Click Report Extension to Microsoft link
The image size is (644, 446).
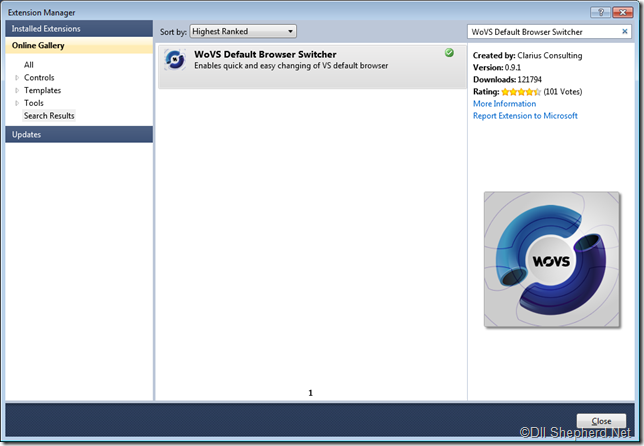coord(525,116)
